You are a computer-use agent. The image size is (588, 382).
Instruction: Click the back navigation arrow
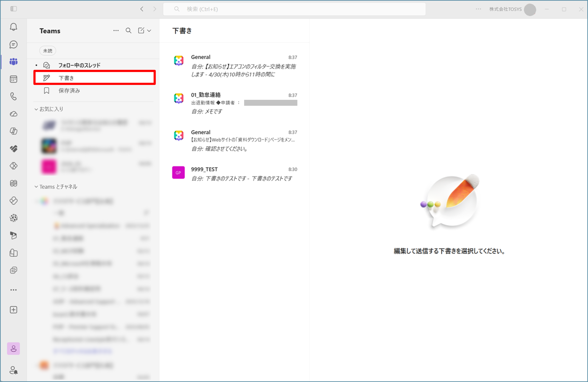click(x=142, y=9)
